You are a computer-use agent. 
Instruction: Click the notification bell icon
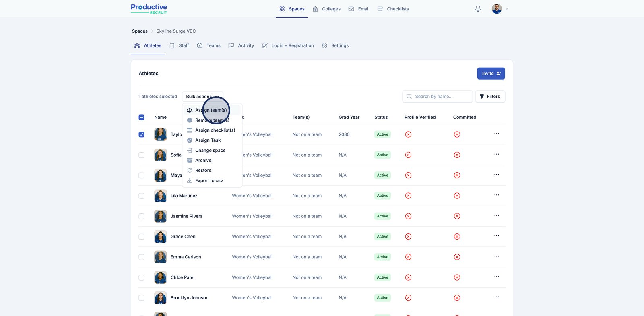pyautogui.click(x=478, y=9)
